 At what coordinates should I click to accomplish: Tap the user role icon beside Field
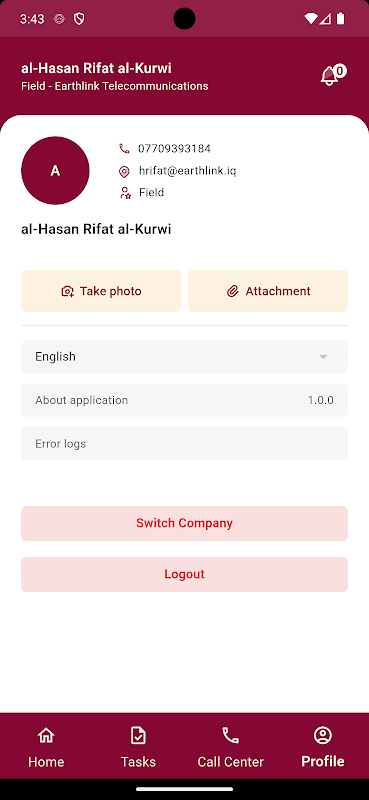pyautogui.click(x=125, y=193)
